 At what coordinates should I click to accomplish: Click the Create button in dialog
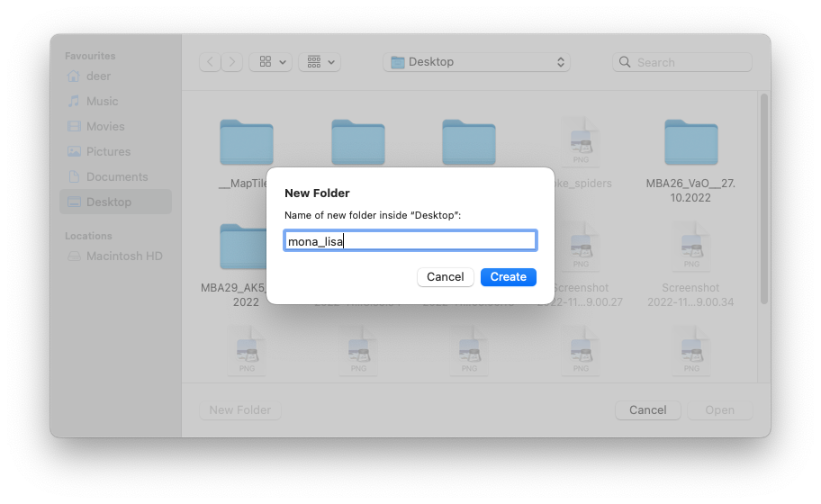(508, 277)
